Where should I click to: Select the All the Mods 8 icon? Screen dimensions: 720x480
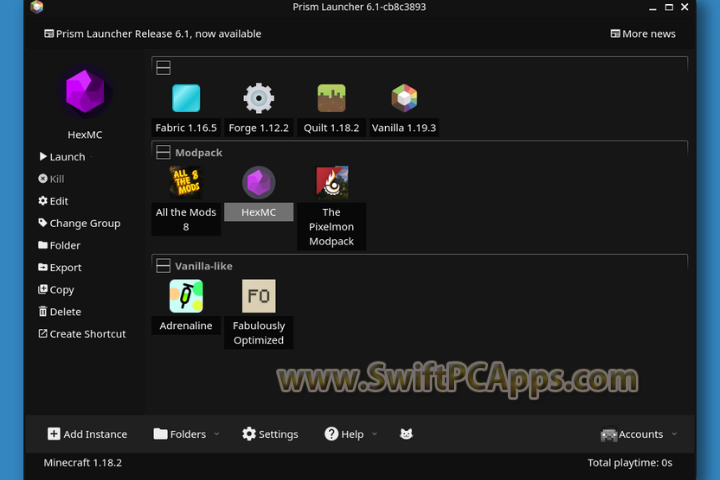click(186, 182)
